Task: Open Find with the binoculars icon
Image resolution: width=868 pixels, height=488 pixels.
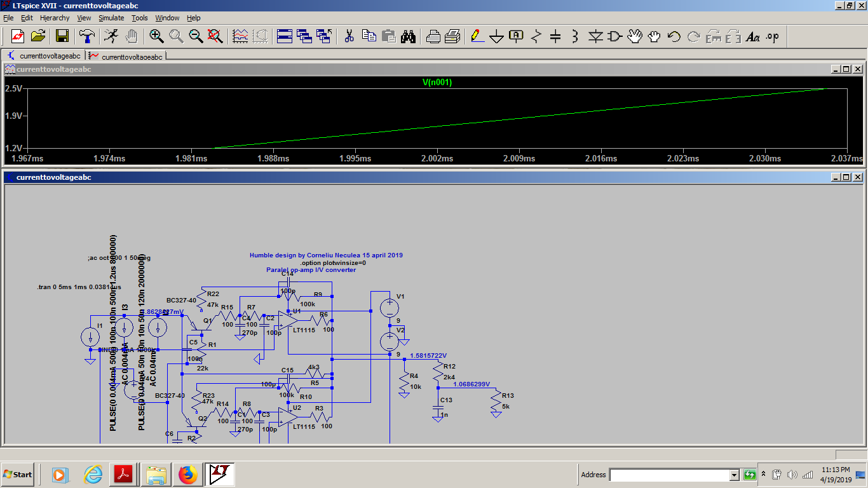Action: click(408, 36)
